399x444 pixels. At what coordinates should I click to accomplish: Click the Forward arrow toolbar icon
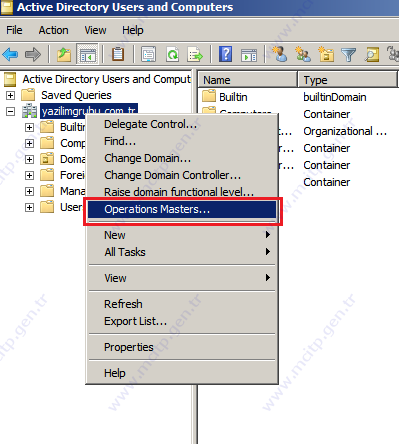(x=33, y=54)
